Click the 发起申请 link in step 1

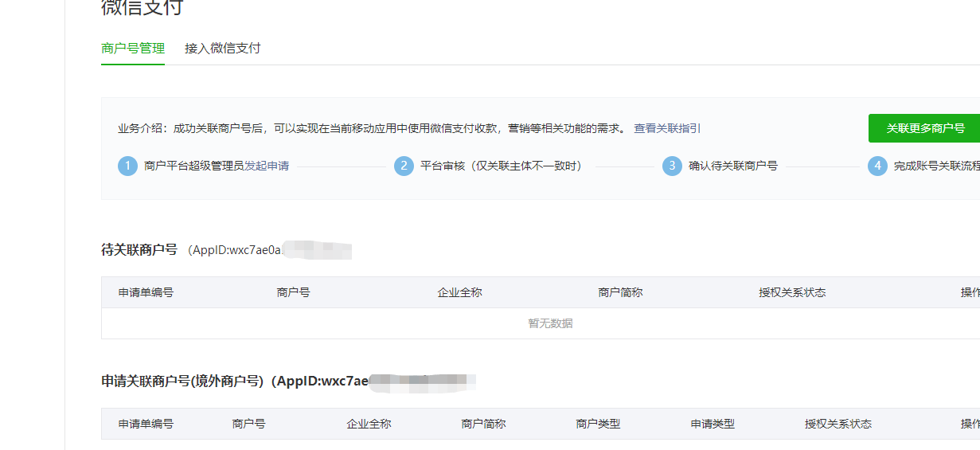tap(267, 166)
